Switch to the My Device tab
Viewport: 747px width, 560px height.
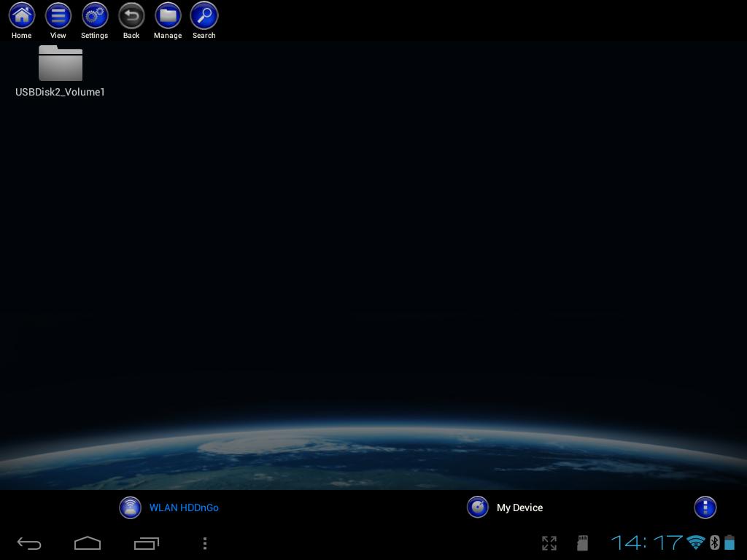pyautogui.click(x=505, y=507)
